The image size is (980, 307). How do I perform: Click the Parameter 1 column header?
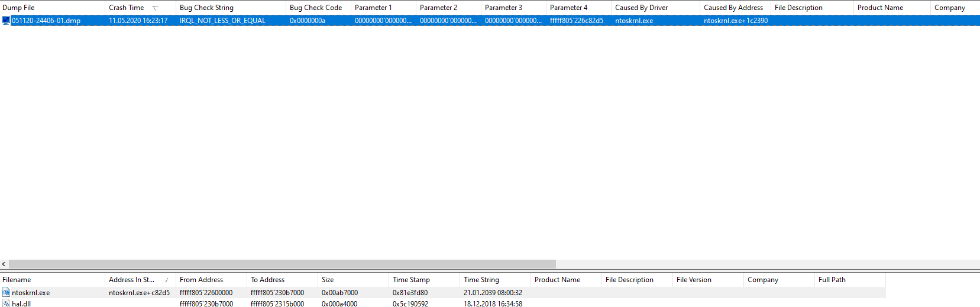[384, 8]
